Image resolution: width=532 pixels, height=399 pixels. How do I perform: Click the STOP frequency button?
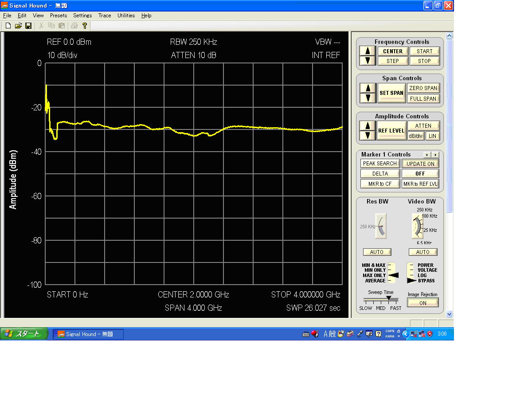[x=424, y=61]
